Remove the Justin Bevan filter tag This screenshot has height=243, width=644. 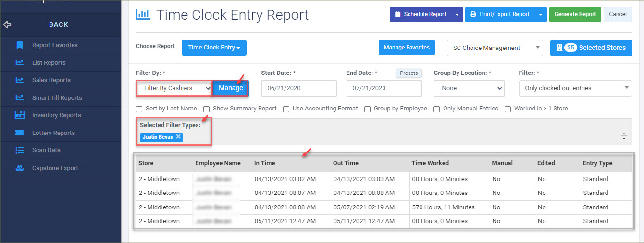tap(178, 137)
